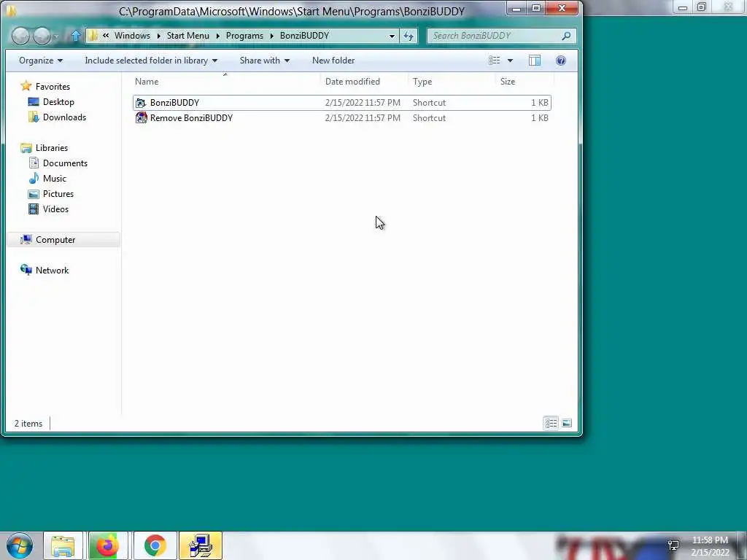This screenshot has width=747, height=560.
Task: Click the Back navigation arrow button
Action: pos(20,36)
